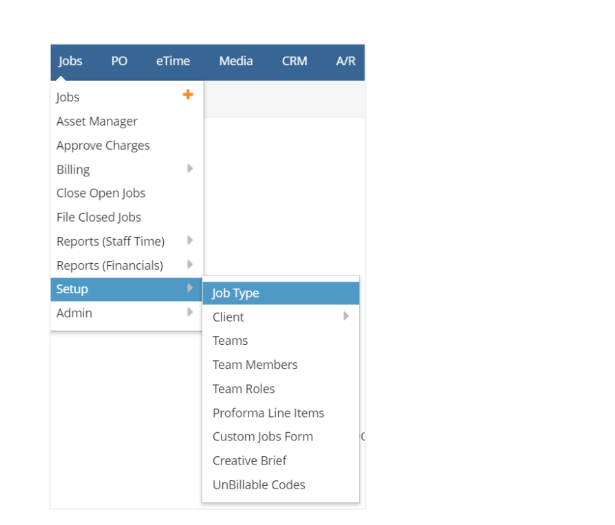The height and width of the screenshot is (525, 615).
Task: Expand the Billing submenu arrow
Action: pyautogui.click(x=190, y=169)
